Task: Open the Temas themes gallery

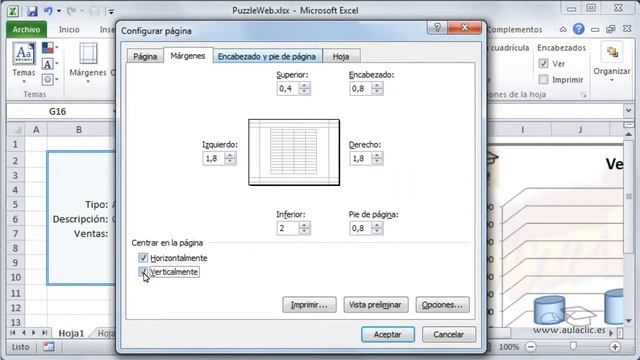Action: pos(24,62)
